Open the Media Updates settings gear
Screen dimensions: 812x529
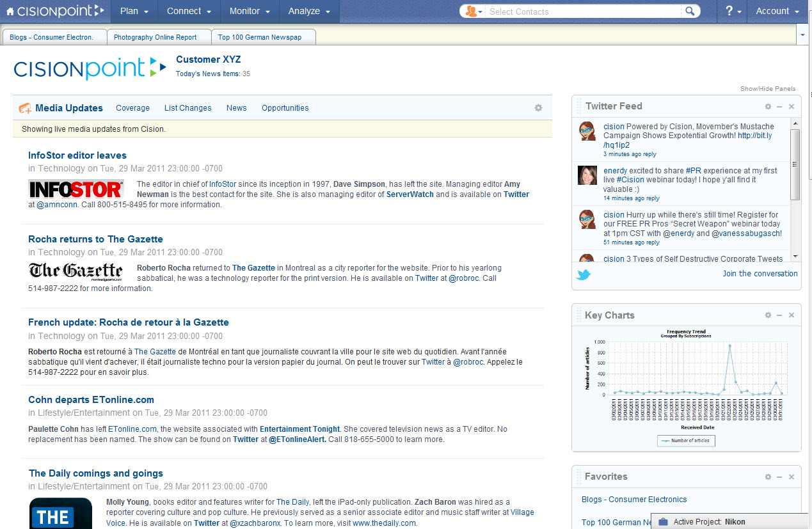pos(538,107)
